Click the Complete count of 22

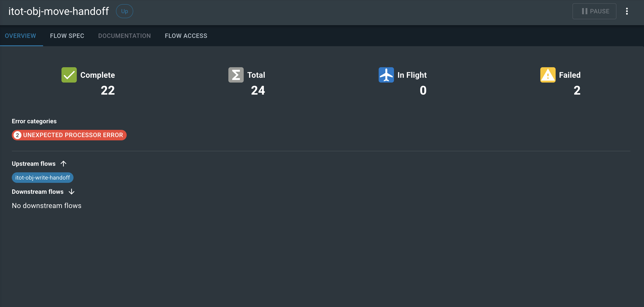click(108, 90)
